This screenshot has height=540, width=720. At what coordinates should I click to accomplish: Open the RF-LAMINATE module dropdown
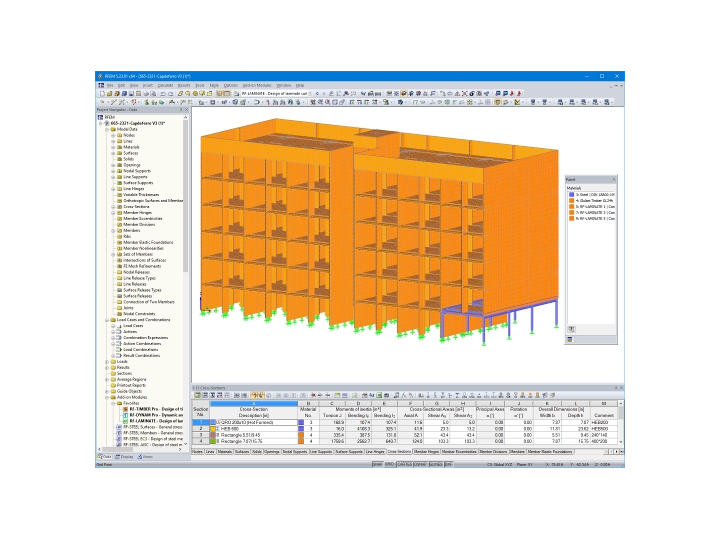pos(310,93)
